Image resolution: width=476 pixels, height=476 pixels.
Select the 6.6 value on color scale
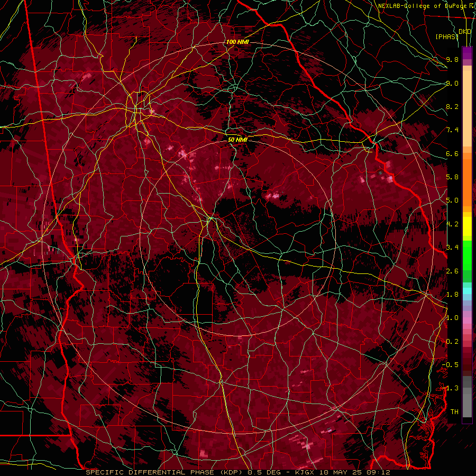pyautogui.click(x=452, y=153)
